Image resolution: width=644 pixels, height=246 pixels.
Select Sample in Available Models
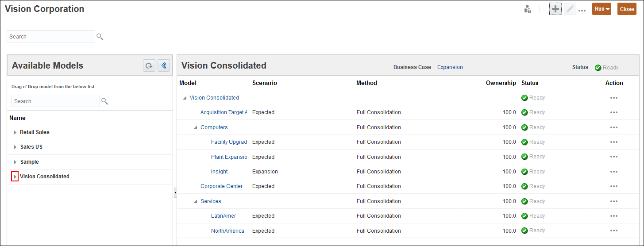[x=30, y=162]
